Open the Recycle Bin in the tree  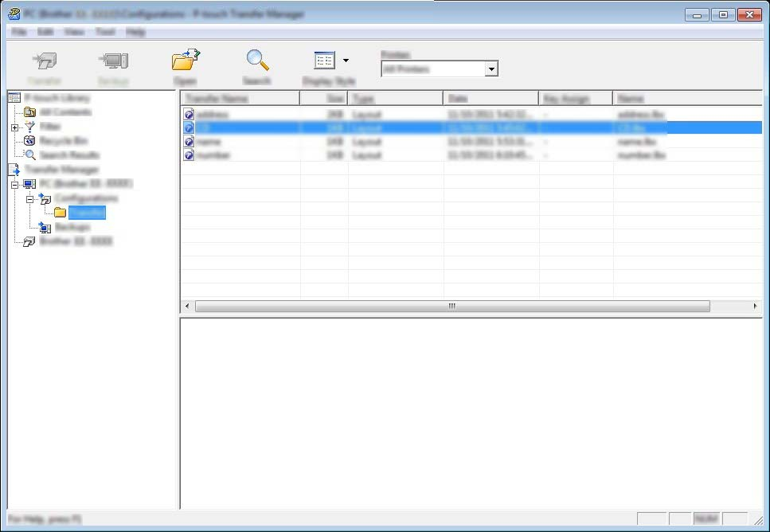(64, 141)
